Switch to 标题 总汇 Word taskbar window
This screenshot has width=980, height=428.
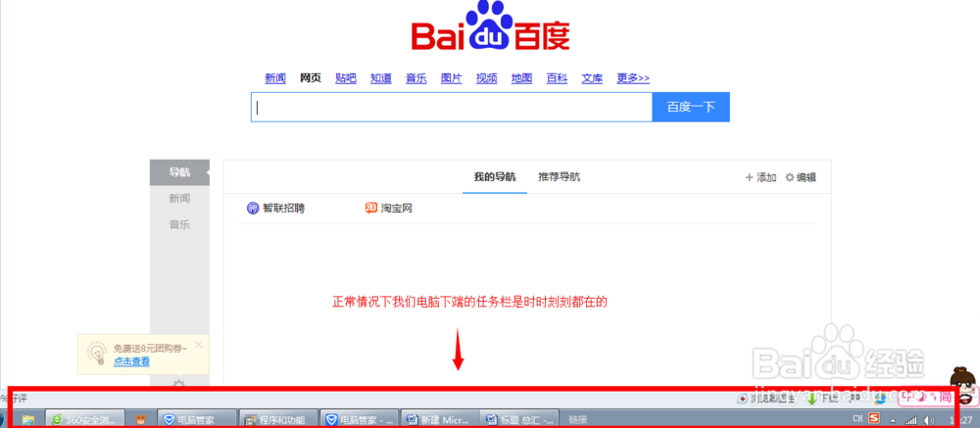pyautogui.click(x=520, y=420)
